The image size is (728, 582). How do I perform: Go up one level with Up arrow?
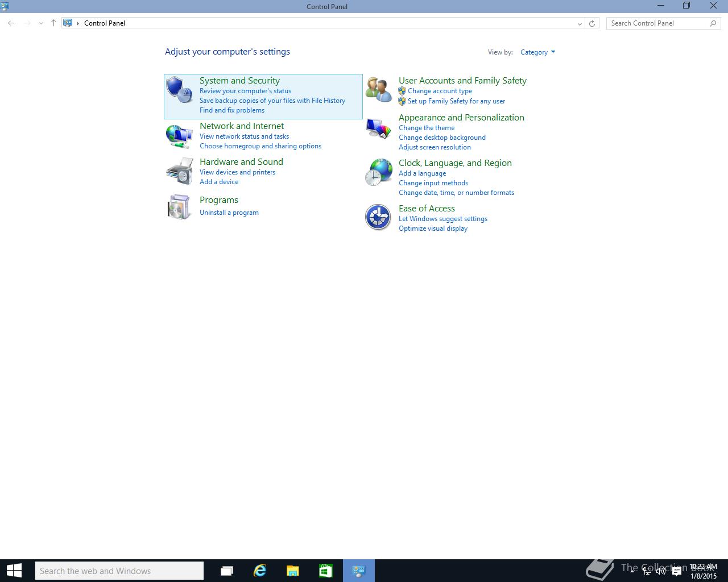(53, 23)
